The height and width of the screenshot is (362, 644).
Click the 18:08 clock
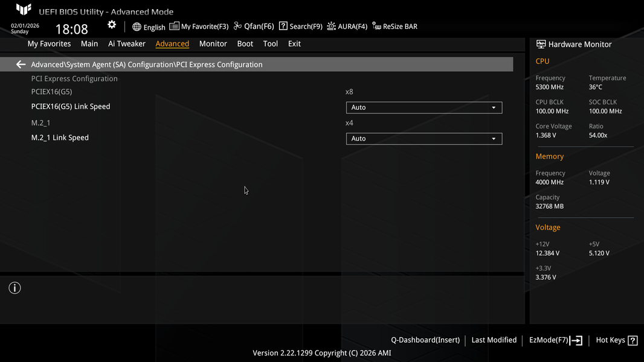[71, 29]
